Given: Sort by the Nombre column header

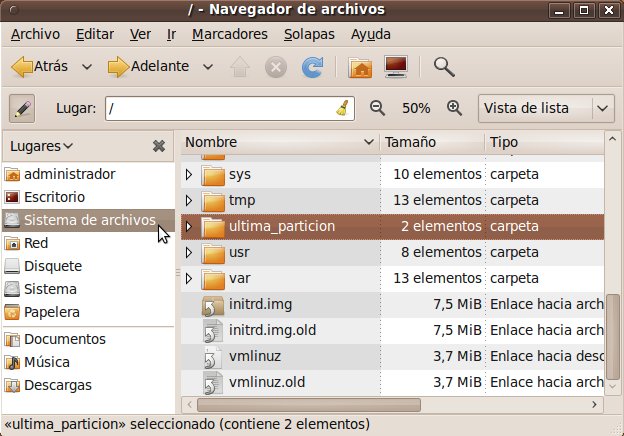Looking at the screenshot, I should tap(280, 142).
